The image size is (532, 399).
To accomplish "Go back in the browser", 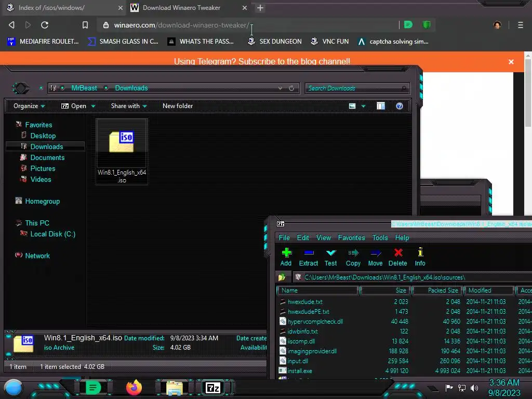I will [x=11, y=25].
